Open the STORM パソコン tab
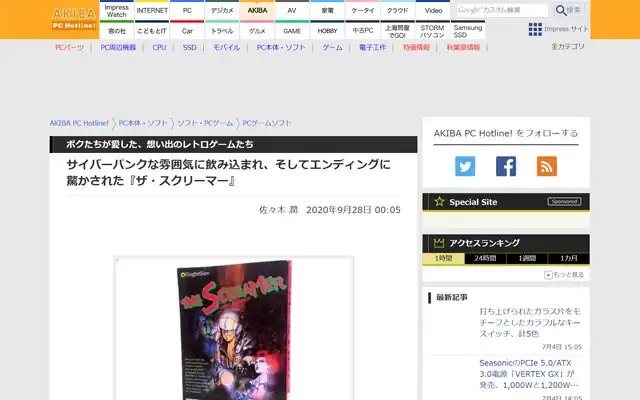The height and width of the screenshot is (400, 640). (x=433, y=31)
